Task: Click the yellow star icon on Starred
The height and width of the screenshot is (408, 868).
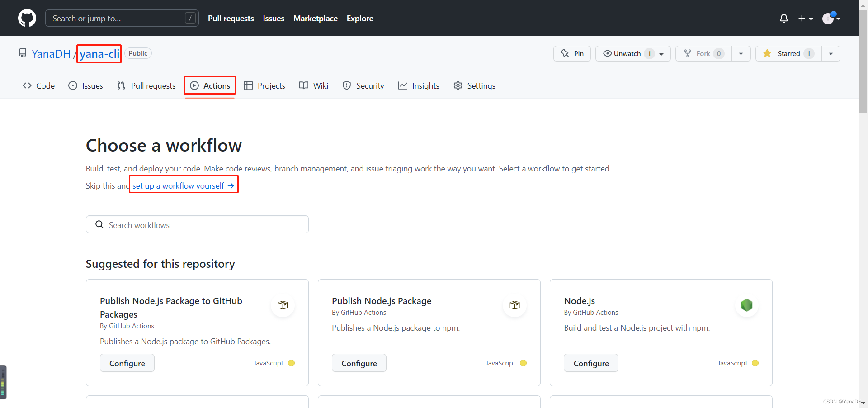Action: point(767,53)
